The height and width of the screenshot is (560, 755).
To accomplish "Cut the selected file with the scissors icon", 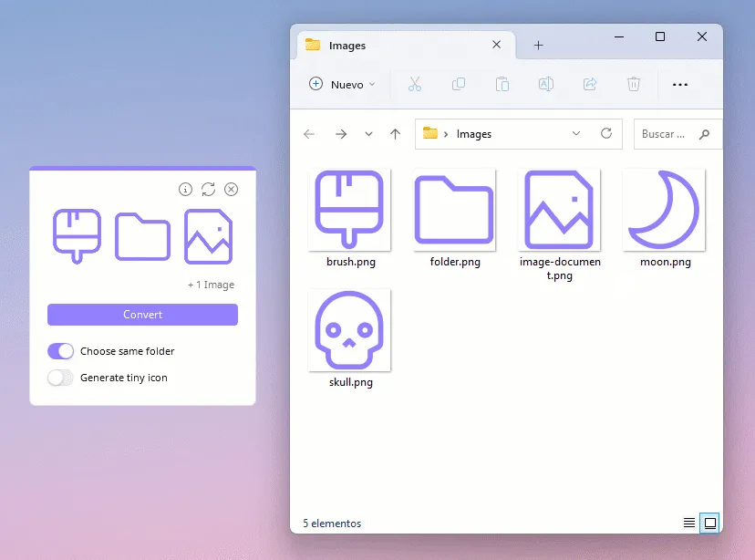I will pyautogui.click(x=415, y=84).
